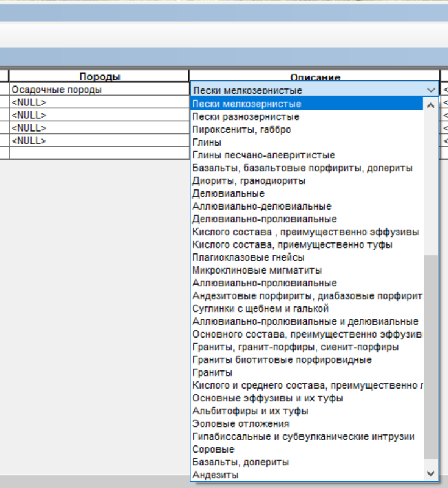This screenshot has width=448, height=488.
Task: Choose 'Суглинки с щебнем и галькой'
Action: [307, 308]
